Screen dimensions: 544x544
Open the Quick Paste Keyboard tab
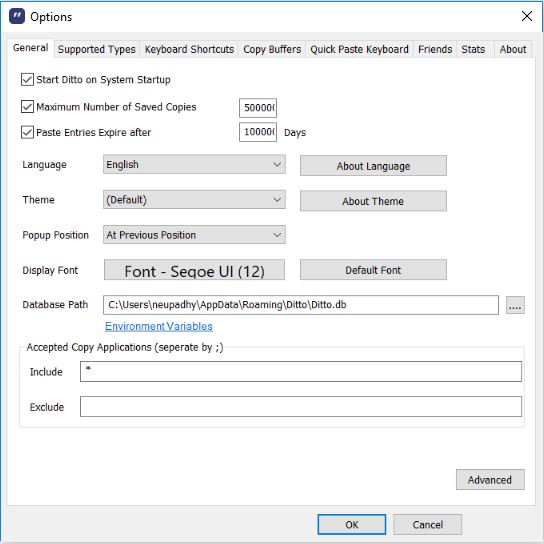coord(359,49)
